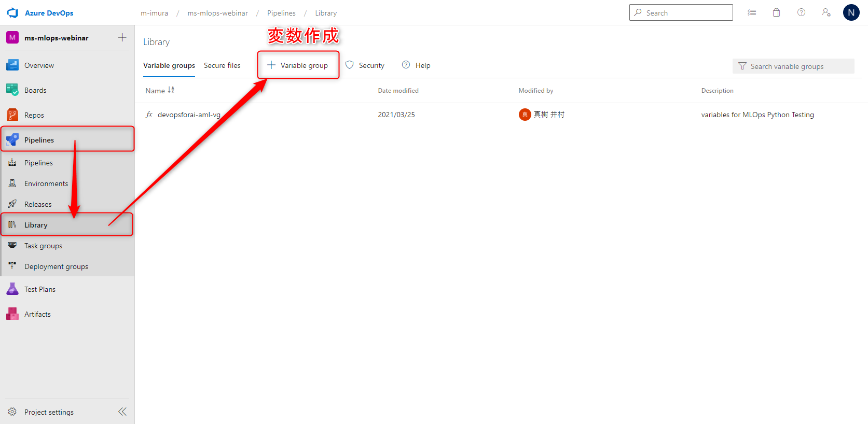Click the Security button label

371,65
